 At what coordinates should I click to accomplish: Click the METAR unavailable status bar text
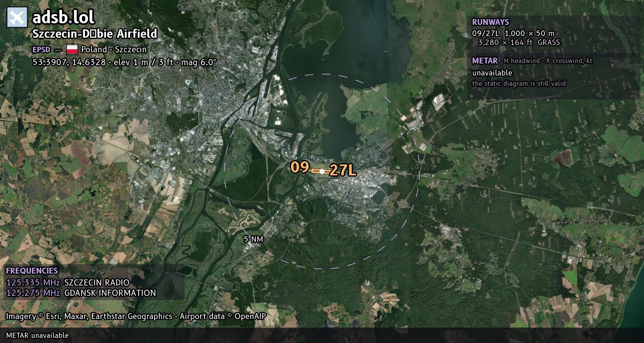[x=37, y=335]
